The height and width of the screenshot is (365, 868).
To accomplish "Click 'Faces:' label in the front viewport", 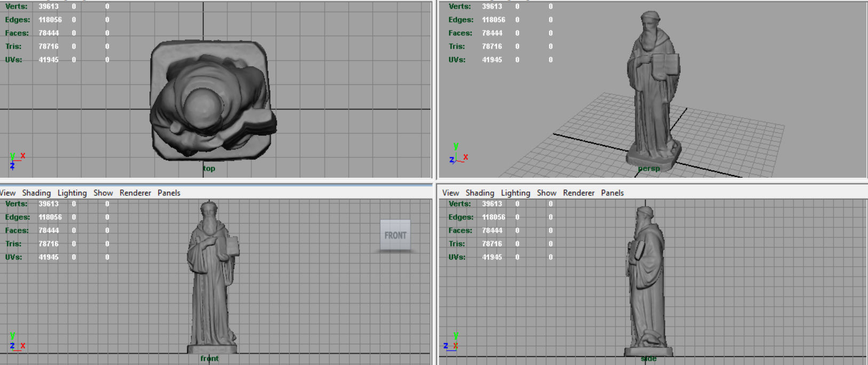I will tap(17, 231).
